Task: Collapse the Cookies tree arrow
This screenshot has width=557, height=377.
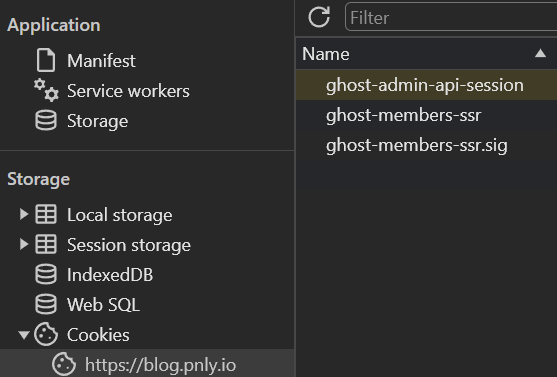Action: 24,335
